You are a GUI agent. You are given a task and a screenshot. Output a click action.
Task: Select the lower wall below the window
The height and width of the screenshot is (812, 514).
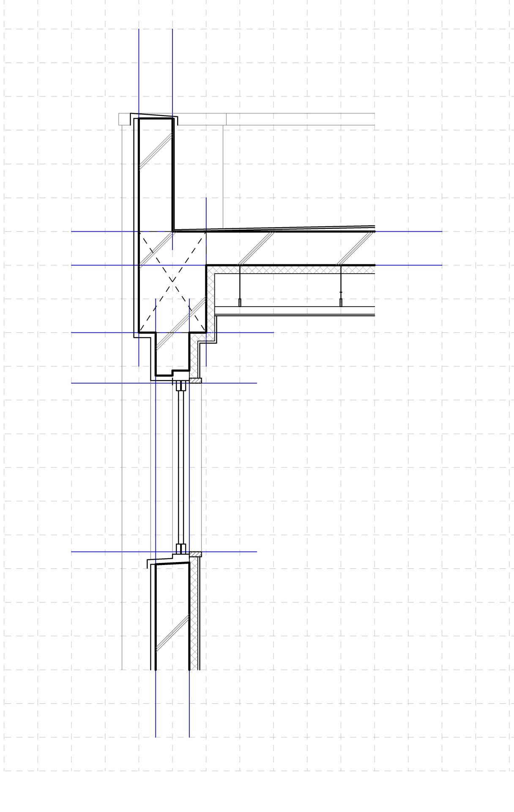(x=172, y=617)
